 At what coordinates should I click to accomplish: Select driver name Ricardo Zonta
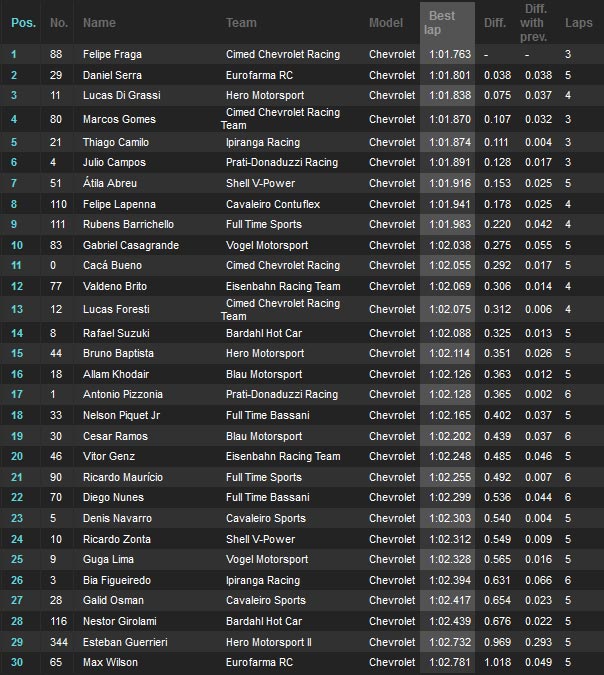coord(117,539)
